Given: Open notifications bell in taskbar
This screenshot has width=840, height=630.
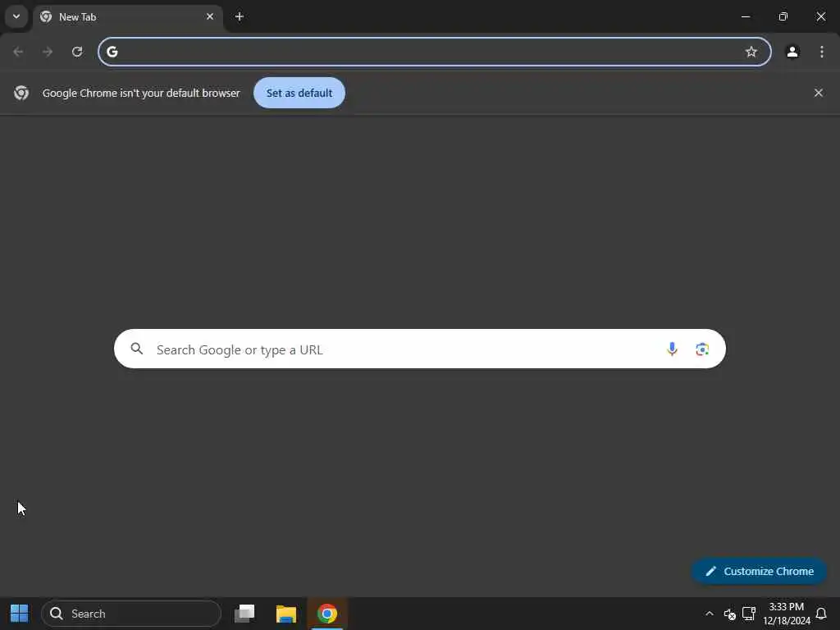Looking at the screenshot, I should click(820, 614).
